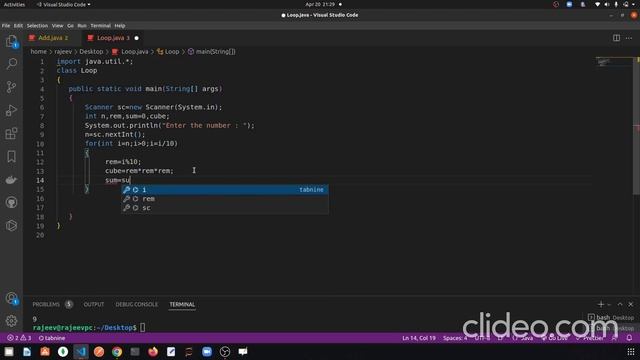Open Files manager from the dock
Image resolution: width=640 pixels, height=360 pixels.
9,352
